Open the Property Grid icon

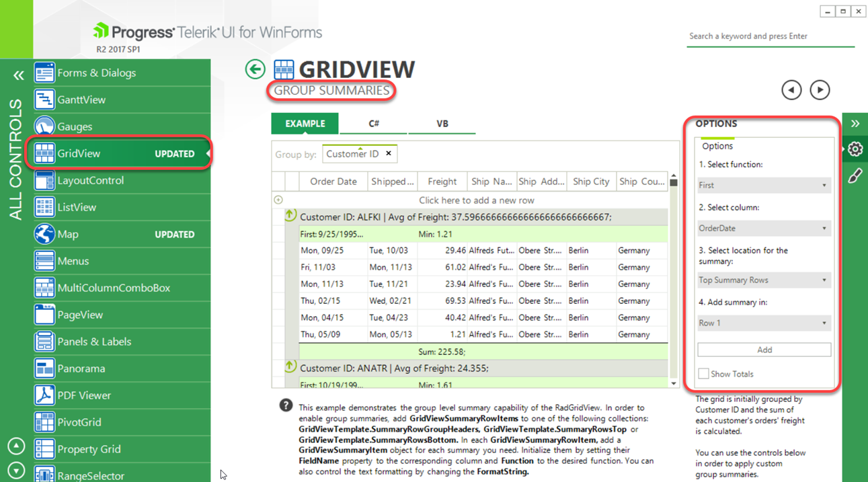[x=44, y=449]
